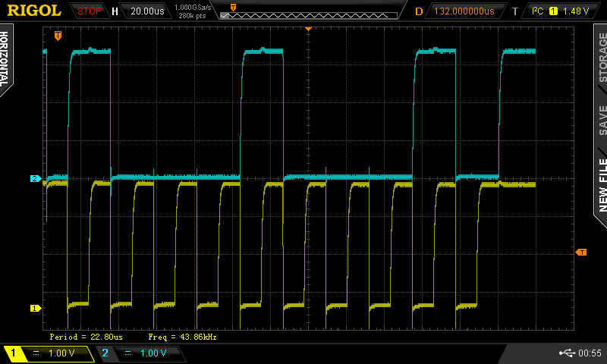Click the I2C trigger type label
The height and width of the screenshot is (364, 607).
(538, 11)
